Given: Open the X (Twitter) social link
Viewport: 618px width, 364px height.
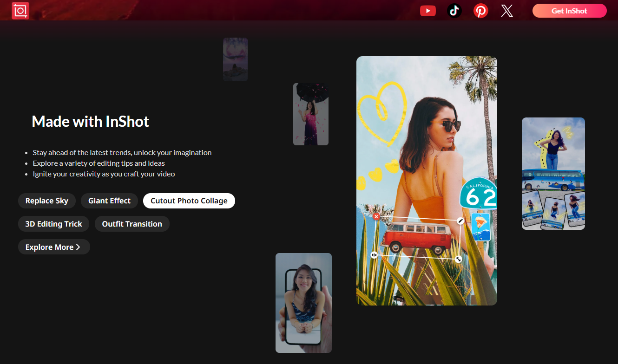Looking at the screenshot, I should click(x=507, y=11).
